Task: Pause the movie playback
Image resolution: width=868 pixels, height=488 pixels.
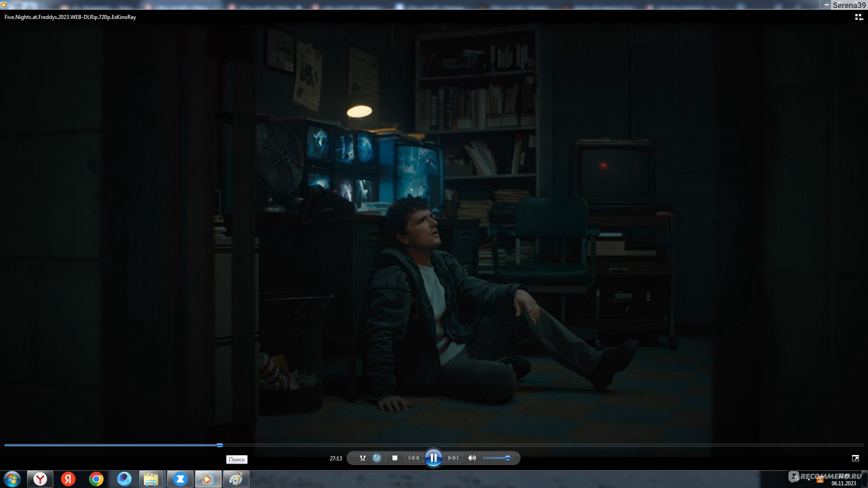Action: coord(433,458)
